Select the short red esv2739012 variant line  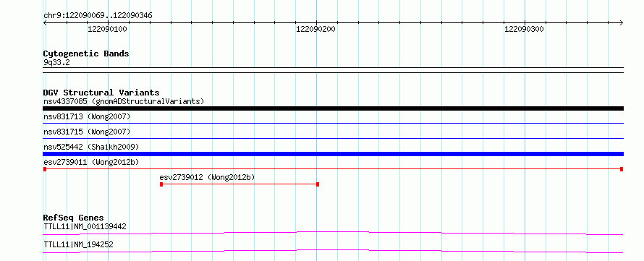tap(240, 184)
